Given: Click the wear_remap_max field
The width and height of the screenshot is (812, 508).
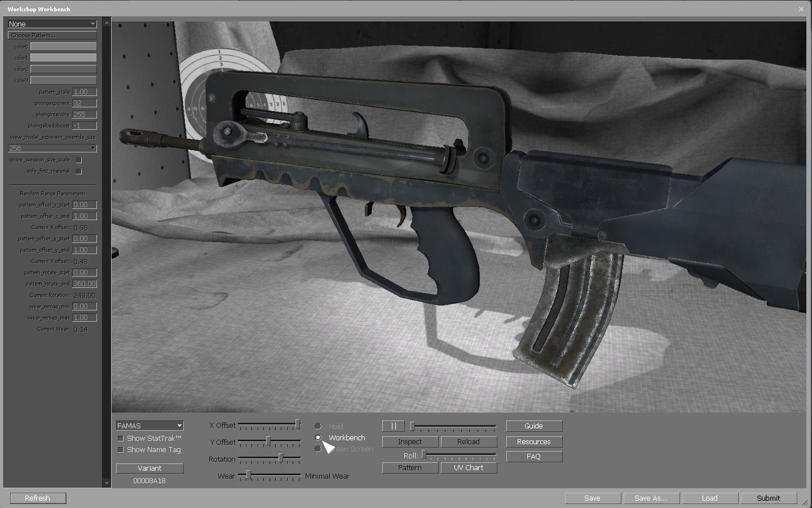Looking at the screenshot, I should click(85, 318).
